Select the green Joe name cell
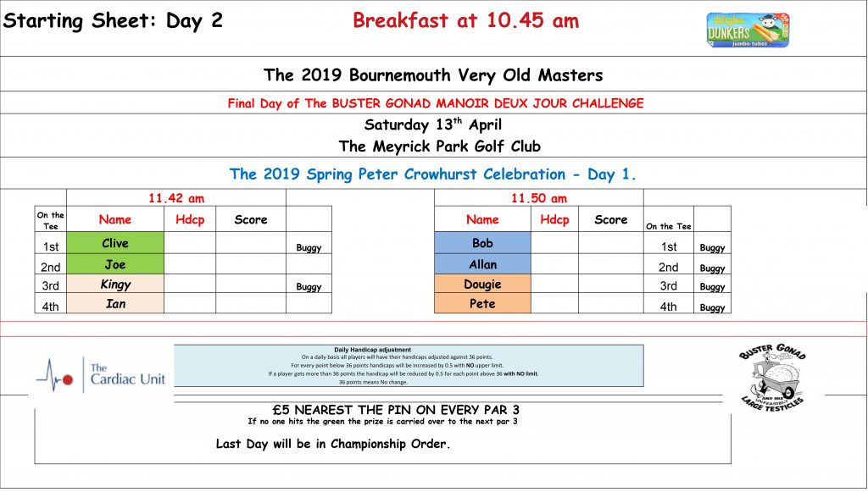The width and height of the screenshot is (868, 492). coord(115,264)
